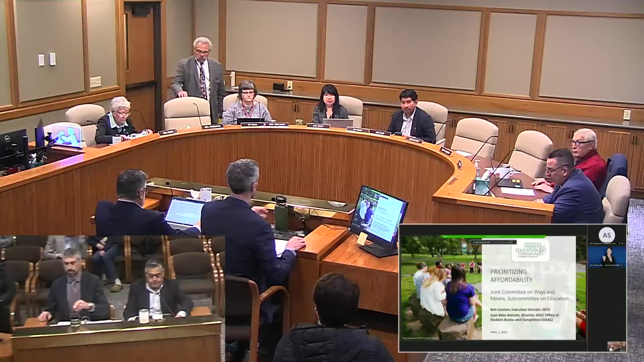Click the mic icon on ASL interpreter video

tap(622, 265)
